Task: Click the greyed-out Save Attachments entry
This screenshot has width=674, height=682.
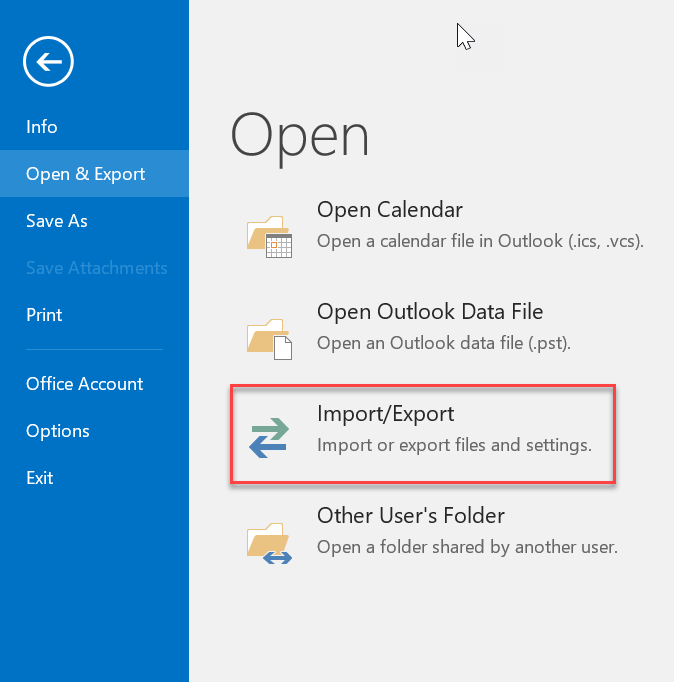Action: point(96,268)
